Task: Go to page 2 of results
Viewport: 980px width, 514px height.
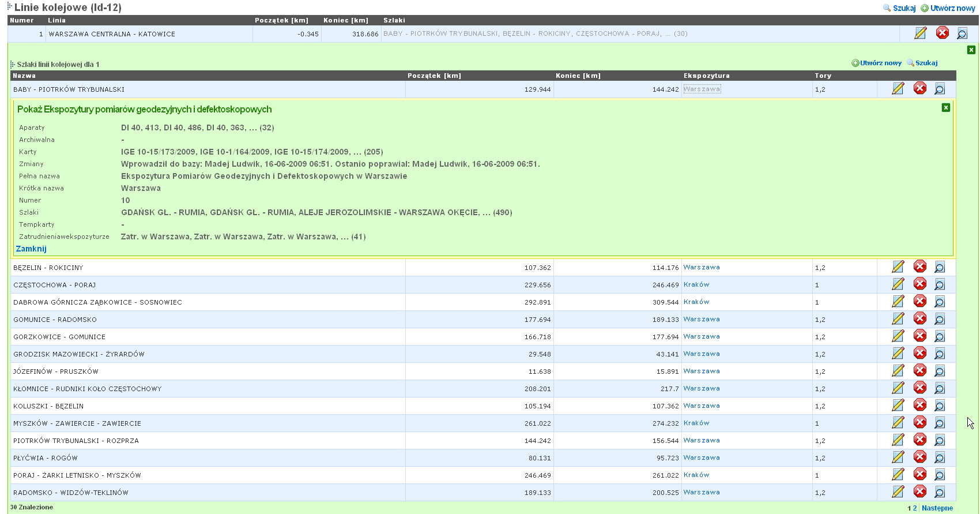Action: (914, 508)
